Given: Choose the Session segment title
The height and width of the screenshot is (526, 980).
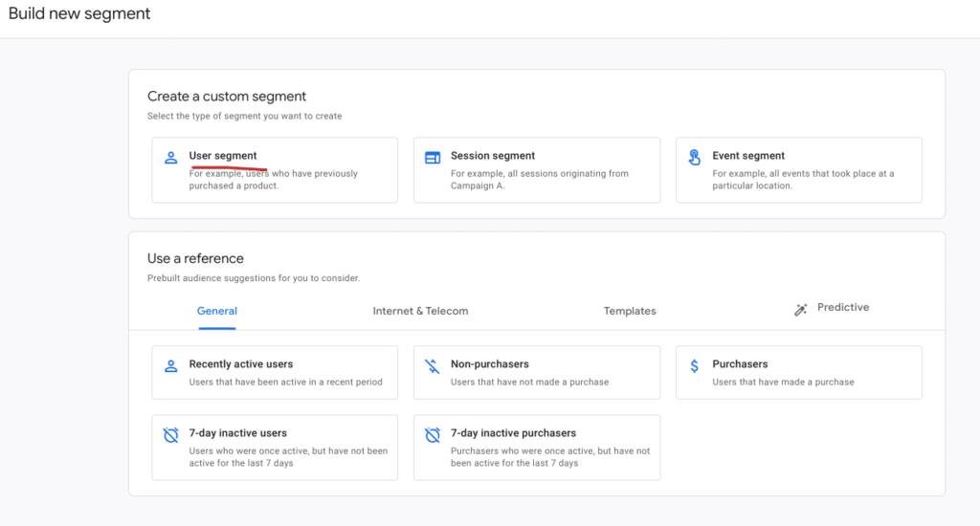Looking at the screenshot, I should tap(493, 156).
